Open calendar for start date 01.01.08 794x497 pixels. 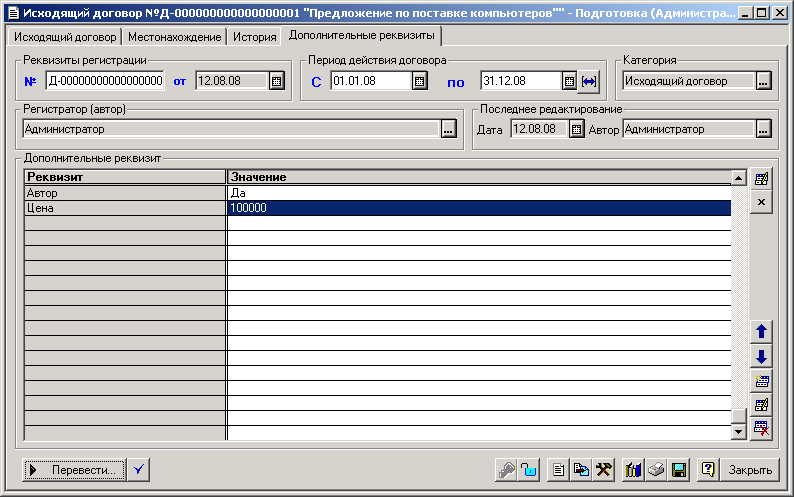click(x=419, y=81)
